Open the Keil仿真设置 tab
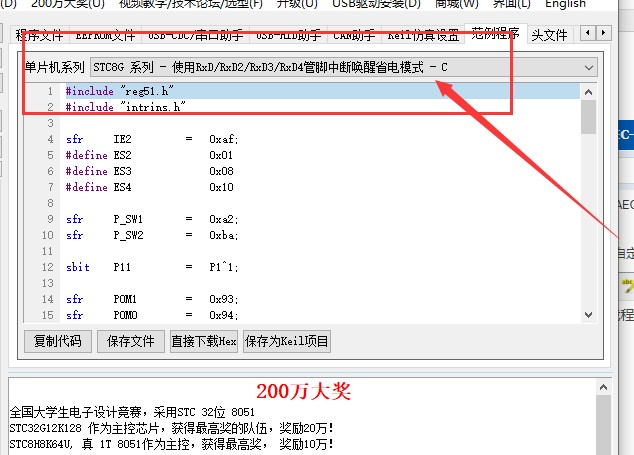 tap(423, 35)
